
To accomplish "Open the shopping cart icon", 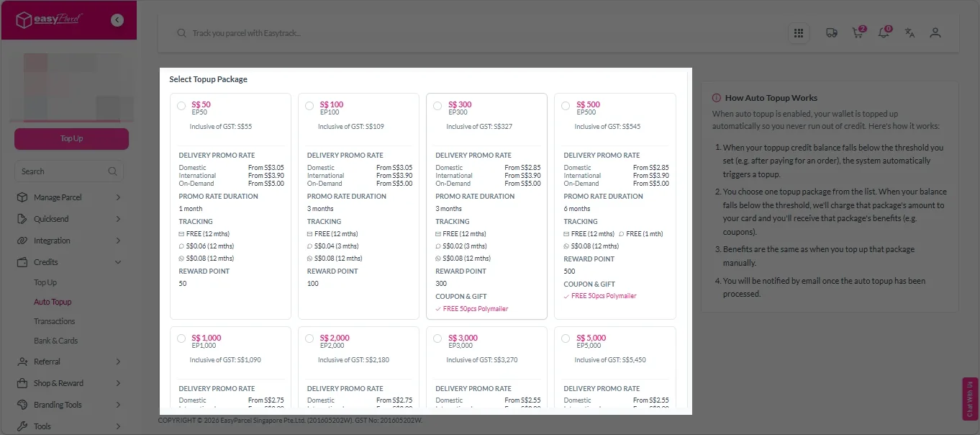I will tap(857, 33).
